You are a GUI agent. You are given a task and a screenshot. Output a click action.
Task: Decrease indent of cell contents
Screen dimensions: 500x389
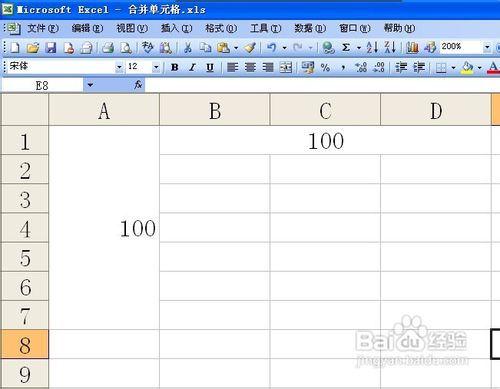[x=401, y=67]
